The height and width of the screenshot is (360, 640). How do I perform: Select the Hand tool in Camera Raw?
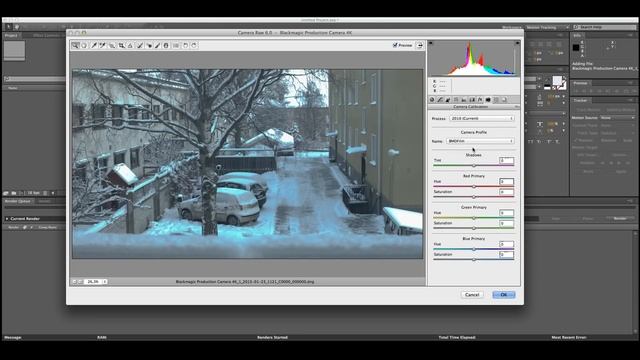point(84,45)
